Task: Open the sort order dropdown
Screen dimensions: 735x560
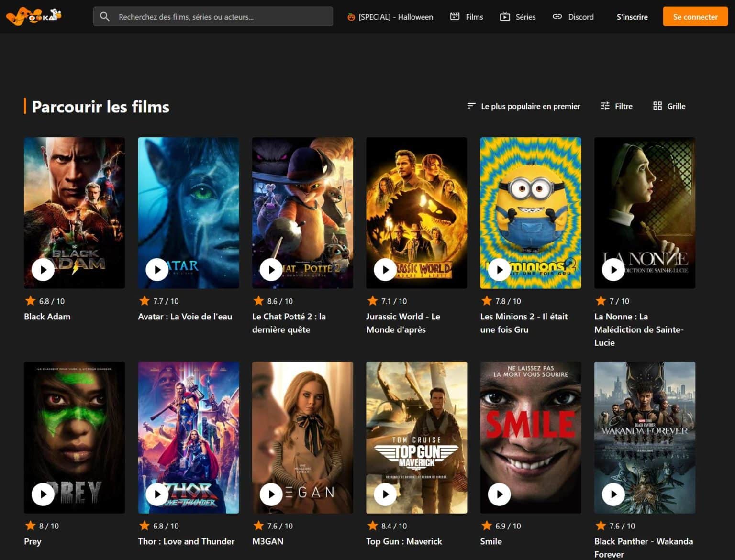Action: click(x=523, y=106)
